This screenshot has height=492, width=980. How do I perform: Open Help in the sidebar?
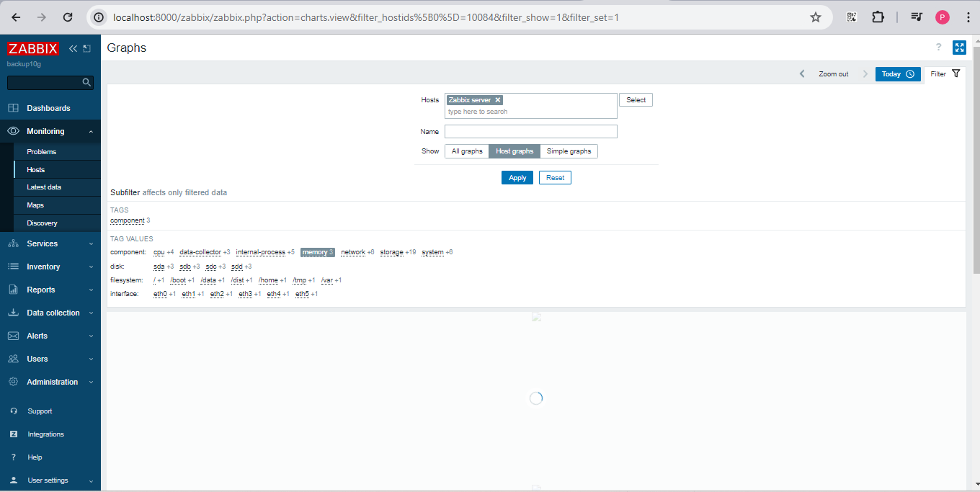tap(35, 457)
